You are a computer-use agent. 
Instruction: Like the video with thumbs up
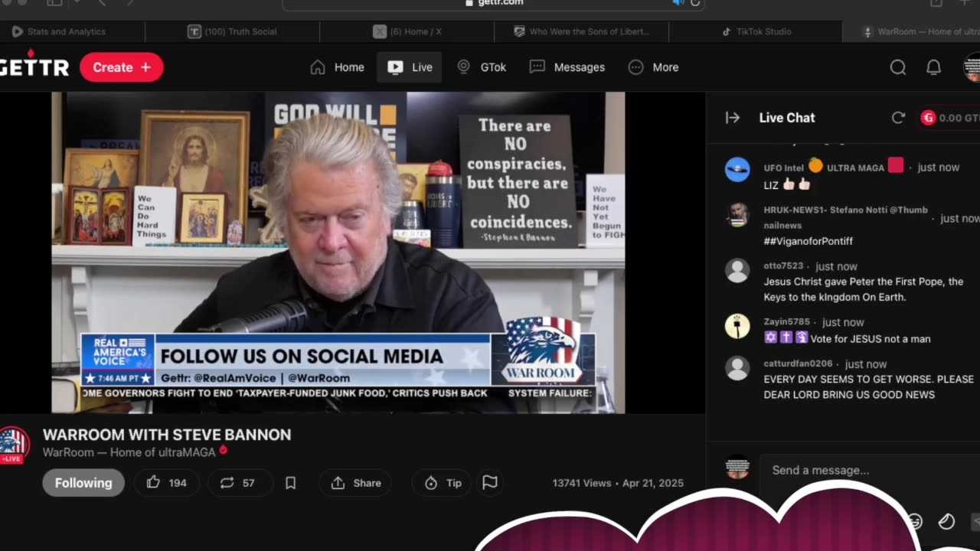[166, 483]
